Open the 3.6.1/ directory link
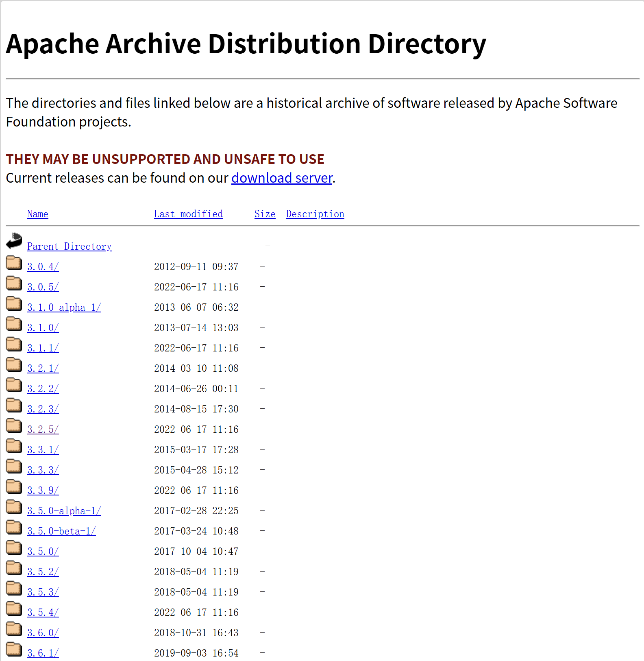The image size is (644, 661). coord(43,653)
